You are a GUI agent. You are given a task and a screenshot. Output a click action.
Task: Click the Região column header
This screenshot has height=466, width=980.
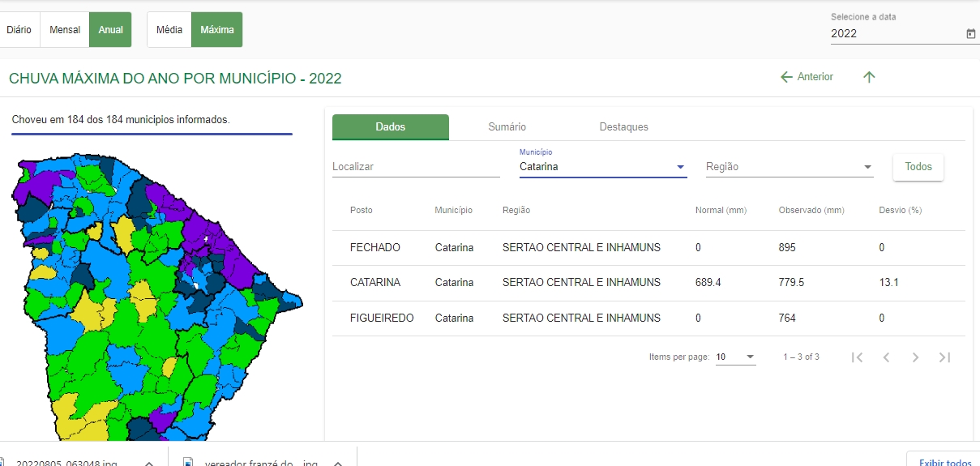(x=516, y=211)
